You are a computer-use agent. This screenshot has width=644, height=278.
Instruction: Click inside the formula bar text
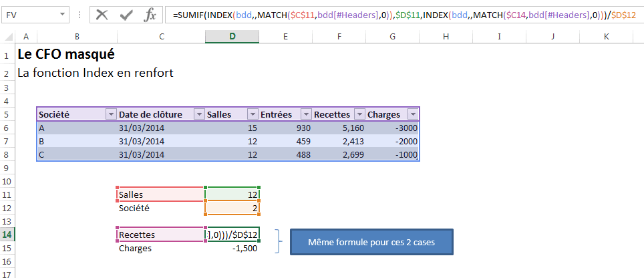point(401,15)
